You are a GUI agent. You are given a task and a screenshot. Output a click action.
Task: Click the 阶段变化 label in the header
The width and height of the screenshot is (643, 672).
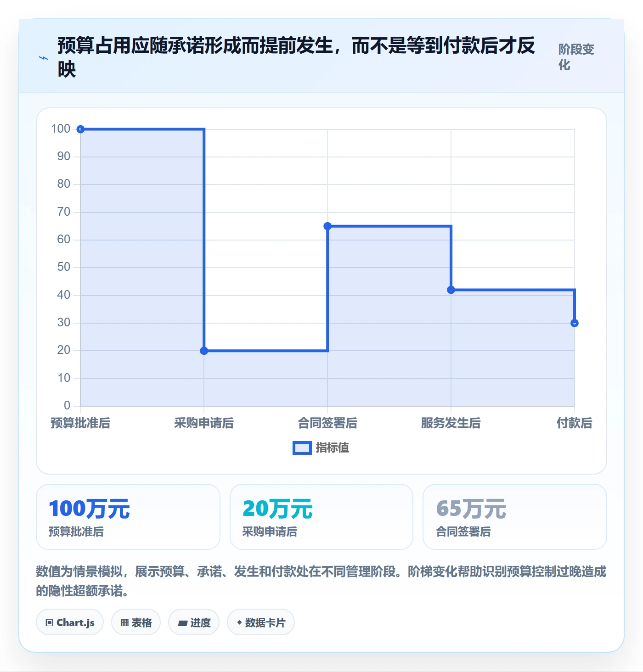(x=576, y=57)
